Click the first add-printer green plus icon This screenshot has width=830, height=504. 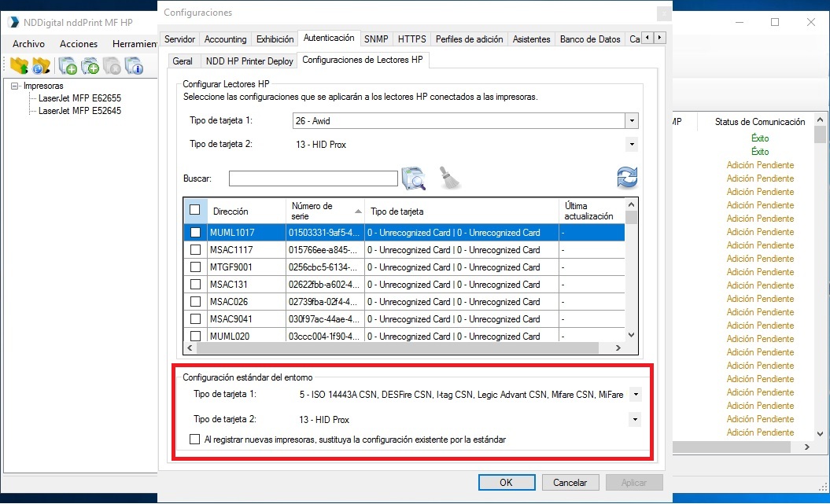68,65
